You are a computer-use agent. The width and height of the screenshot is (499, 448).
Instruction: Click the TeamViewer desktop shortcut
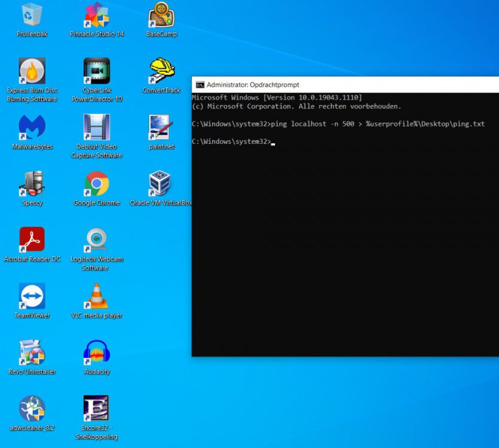32,296
